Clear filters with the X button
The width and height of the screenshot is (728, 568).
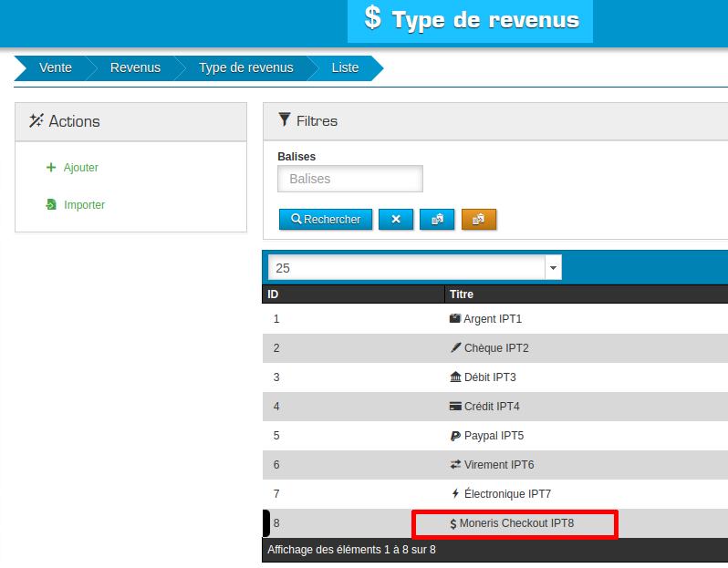pos(396,219)
